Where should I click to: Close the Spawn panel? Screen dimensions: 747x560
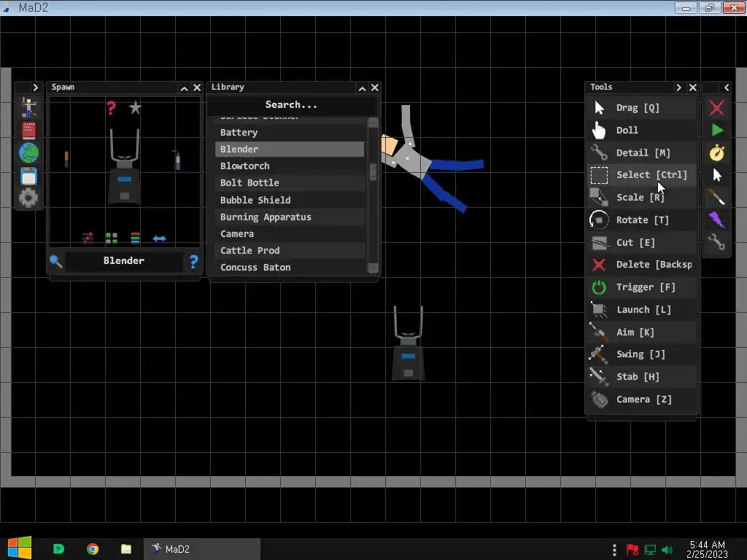pos(197,87)
